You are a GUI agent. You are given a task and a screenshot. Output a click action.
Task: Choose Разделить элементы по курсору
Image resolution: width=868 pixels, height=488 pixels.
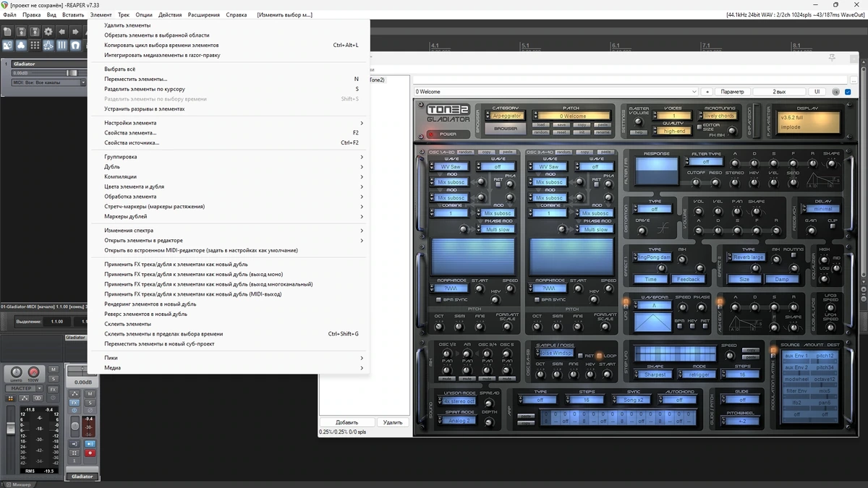[x=229, y=89]
